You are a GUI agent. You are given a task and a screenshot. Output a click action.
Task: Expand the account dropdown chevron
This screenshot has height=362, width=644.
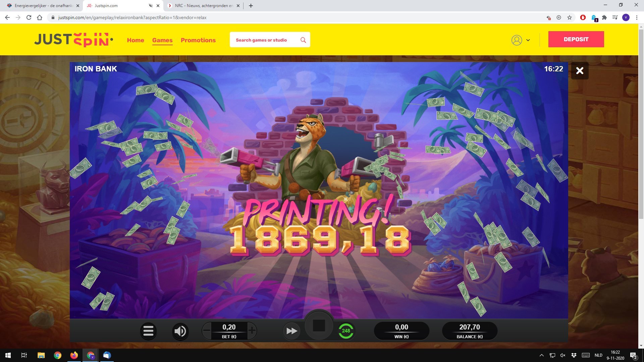[x=528, y=40]
